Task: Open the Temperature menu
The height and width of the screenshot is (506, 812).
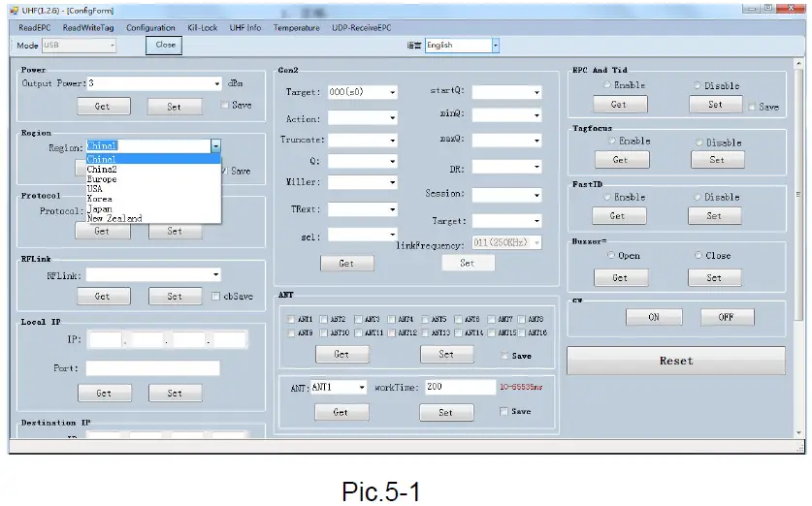Action: click(296, 28)
